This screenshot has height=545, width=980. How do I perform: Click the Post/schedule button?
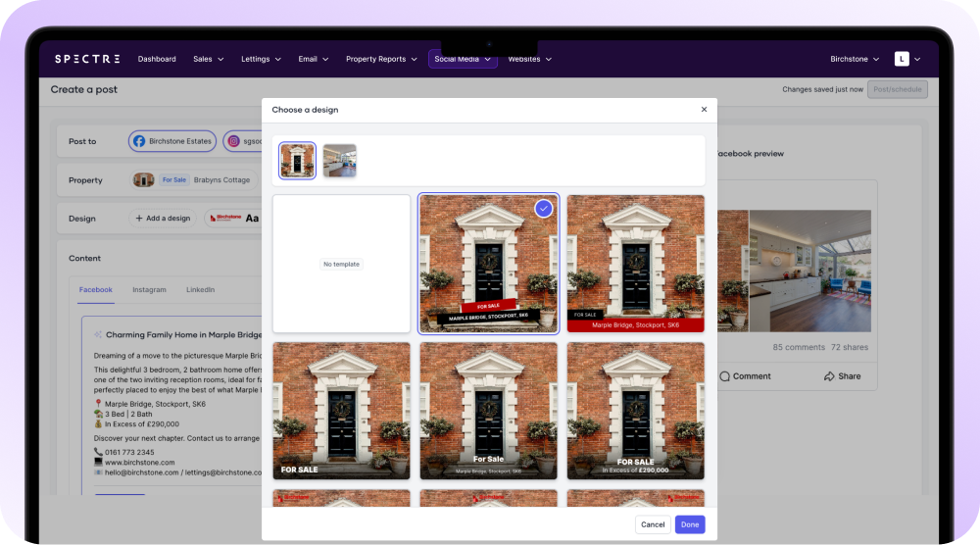click(898, 89)
